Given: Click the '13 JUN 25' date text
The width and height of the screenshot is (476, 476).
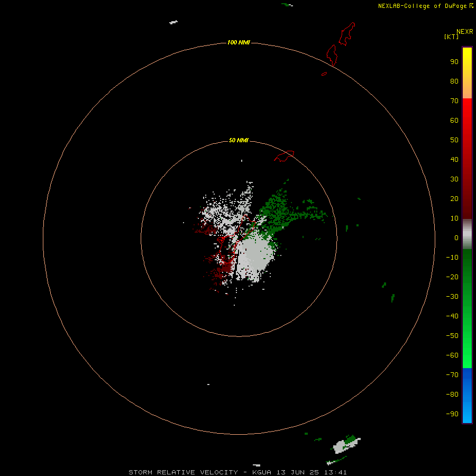Looking at the screenshot, I should (x=297, y=472).
